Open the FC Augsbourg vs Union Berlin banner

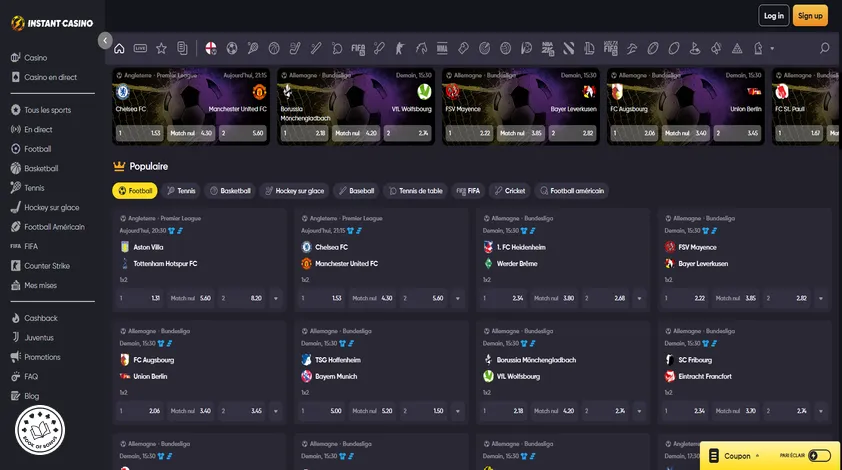[x=686, y=106]
